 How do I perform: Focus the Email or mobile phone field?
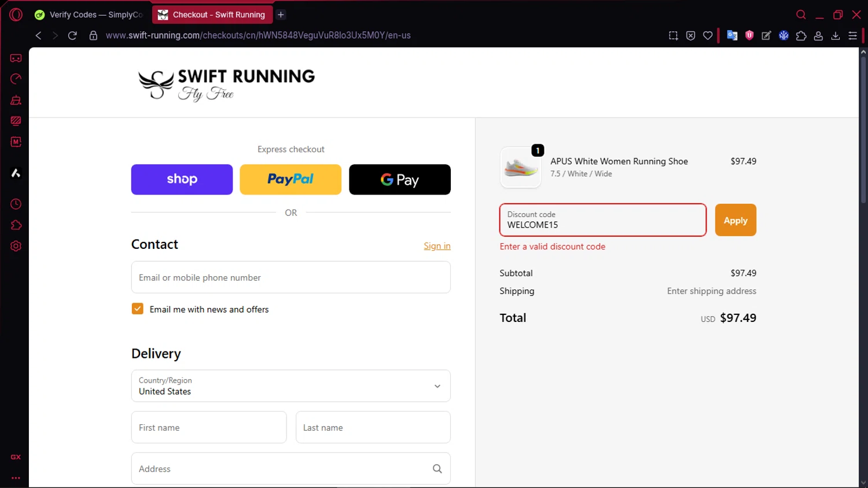(291, 277)
